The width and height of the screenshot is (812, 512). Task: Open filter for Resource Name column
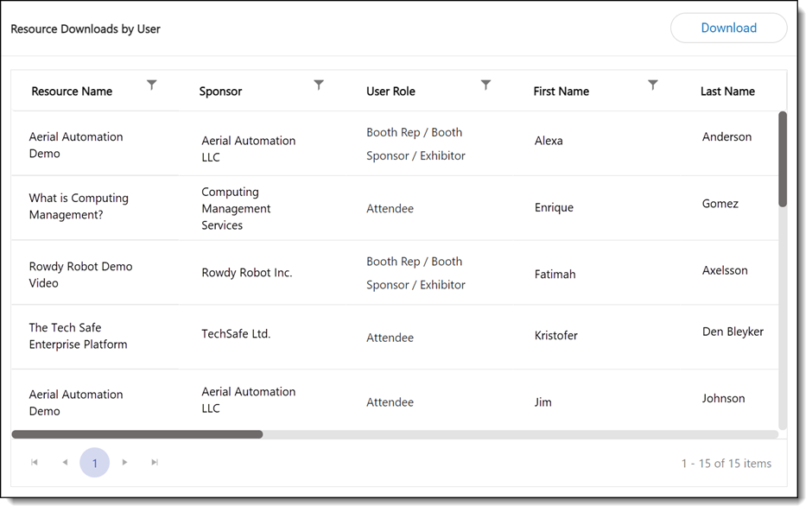[x=152, y=85]
